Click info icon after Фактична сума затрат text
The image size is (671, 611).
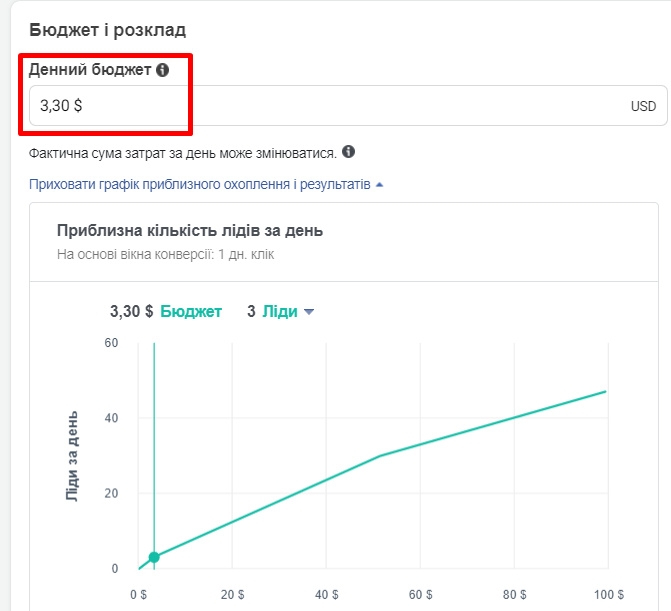(348, 152)
